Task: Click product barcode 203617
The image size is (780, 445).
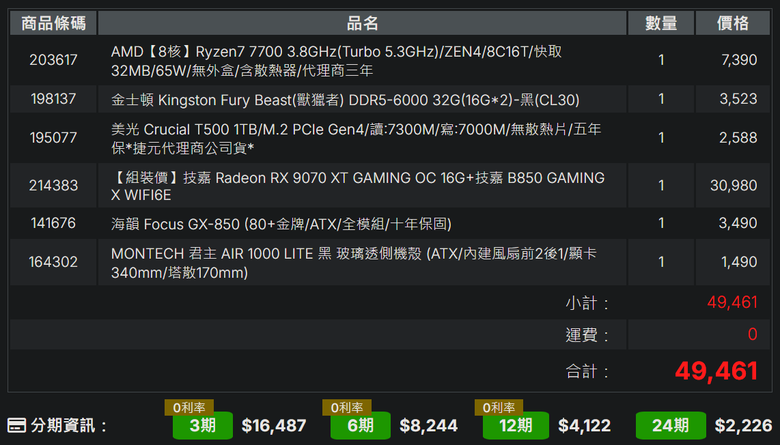Action: [53, 60]
